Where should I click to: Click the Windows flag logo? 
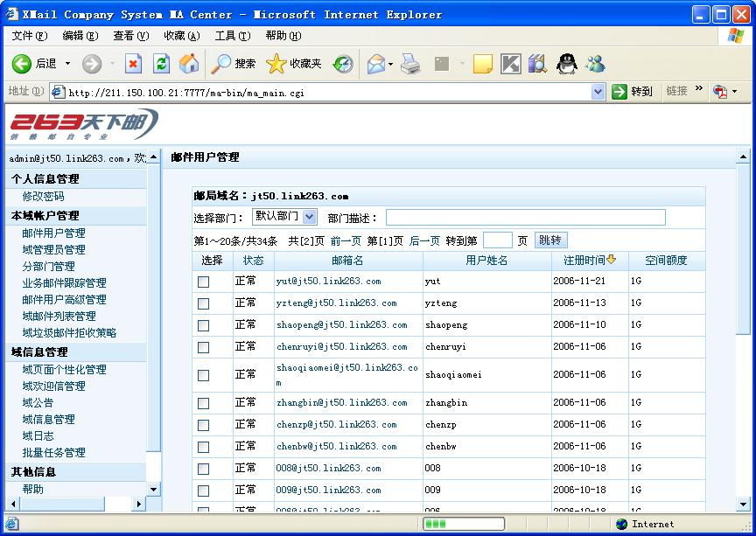[736, 36]
